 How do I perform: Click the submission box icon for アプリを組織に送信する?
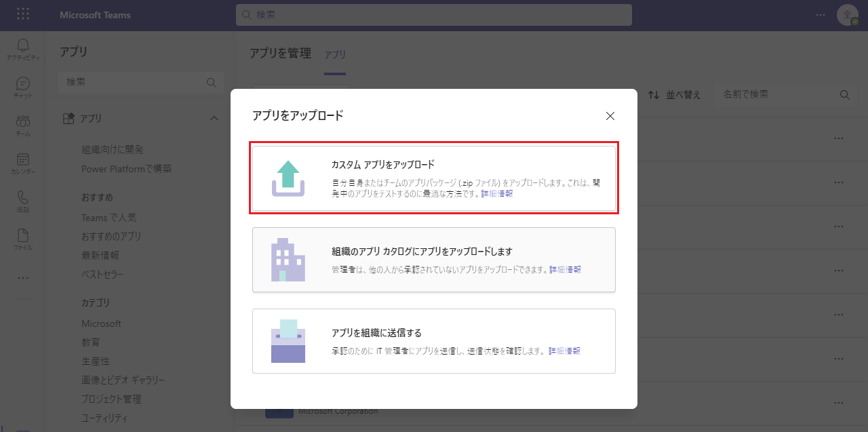(x=289, y=341)
